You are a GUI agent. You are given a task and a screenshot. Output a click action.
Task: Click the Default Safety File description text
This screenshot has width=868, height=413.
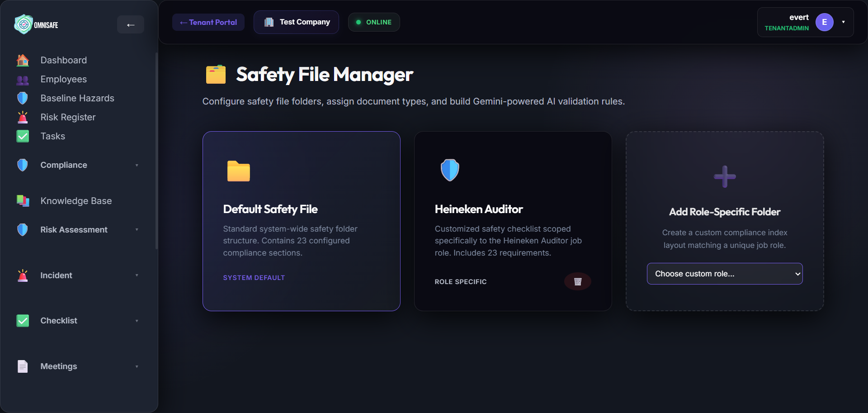click(x=290, y=241)
